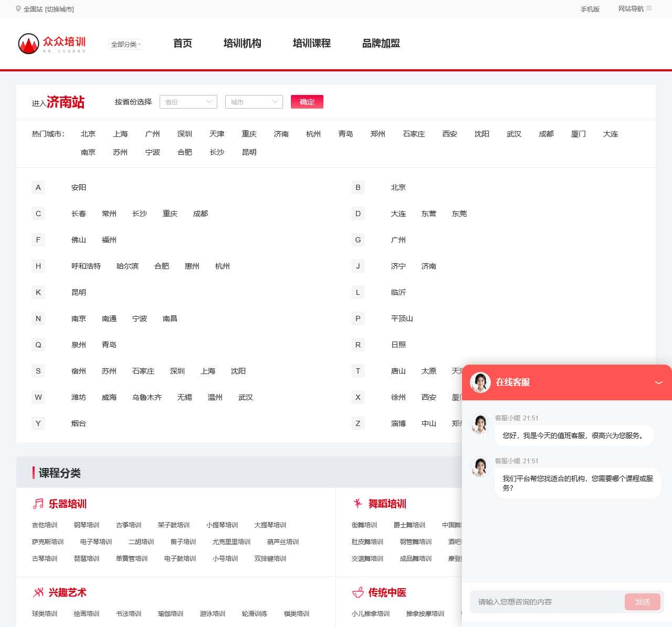
Task: Go to the 培训机构 nav tab
Action: coord(242,43)
